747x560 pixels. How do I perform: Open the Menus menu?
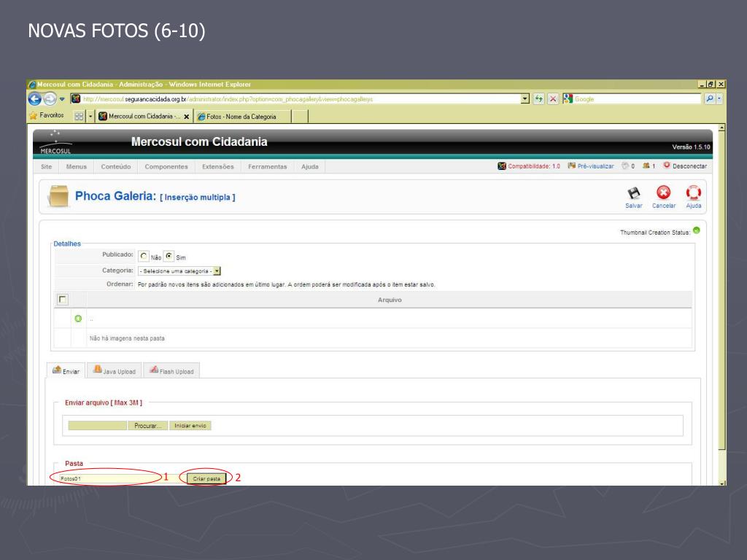pyautogui.click(x=76, y=167)
